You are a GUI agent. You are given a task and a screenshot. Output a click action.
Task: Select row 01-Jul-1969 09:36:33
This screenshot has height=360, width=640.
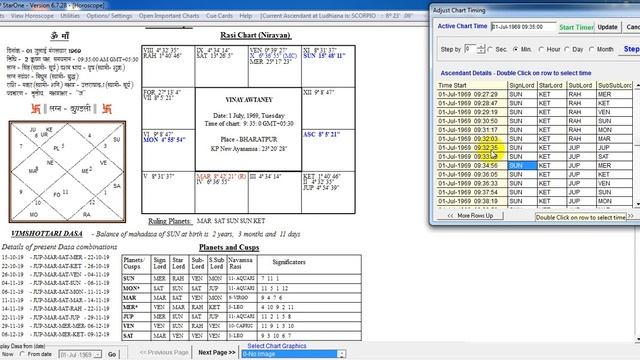[x=535, y=184]
